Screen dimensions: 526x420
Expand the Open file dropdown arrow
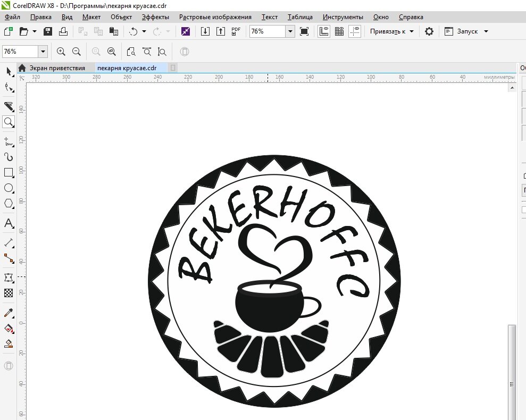(34, 31)
